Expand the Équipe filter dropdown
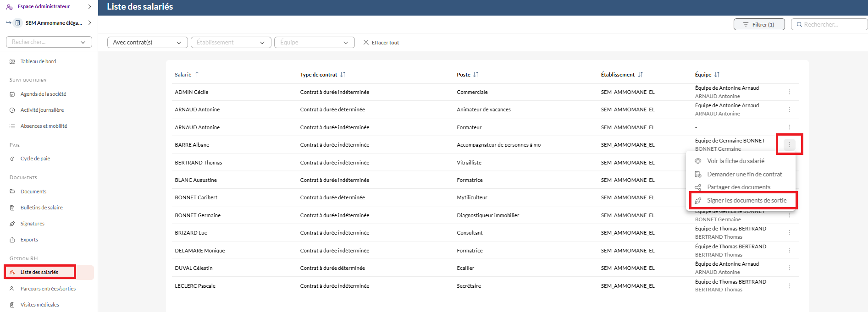The image size is (868, 312). (314, 43)
